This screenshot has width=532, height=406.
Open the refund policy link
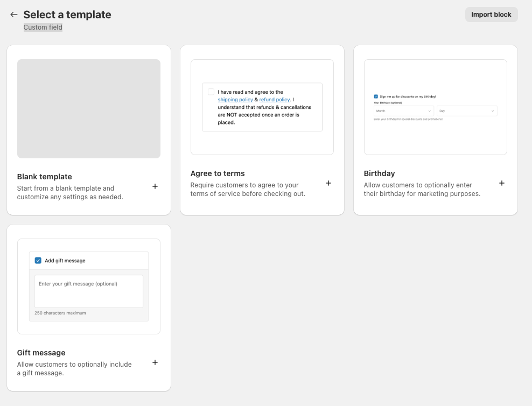click(275, 100)
